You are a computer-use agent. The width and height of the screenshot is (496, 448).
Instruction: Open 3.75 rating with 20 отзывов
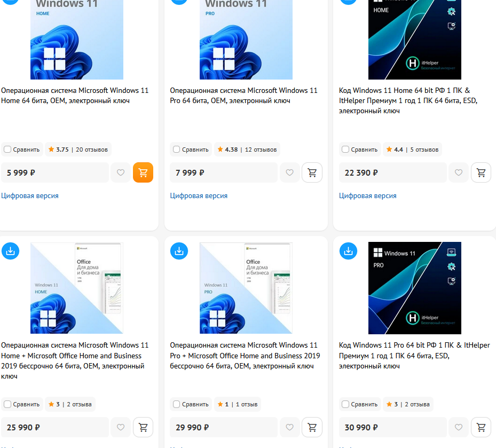78,150
